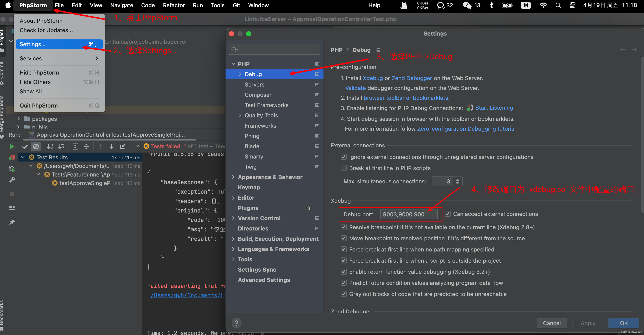This screenshot has width=644, height=335.
Task: Click the project-level icon beside PHP Debug breadcrumb
Action: (x=378, y=50)
